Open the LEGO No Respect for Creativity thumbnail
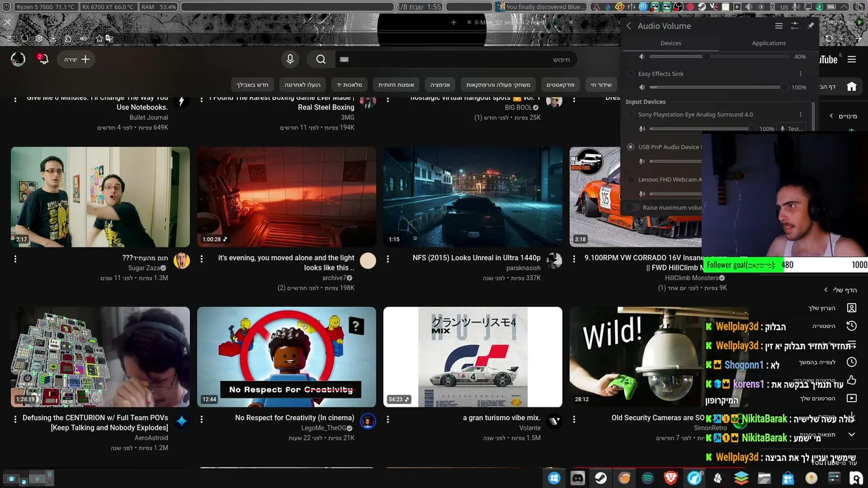Screen dimensions: 868x488 point(287,357)
